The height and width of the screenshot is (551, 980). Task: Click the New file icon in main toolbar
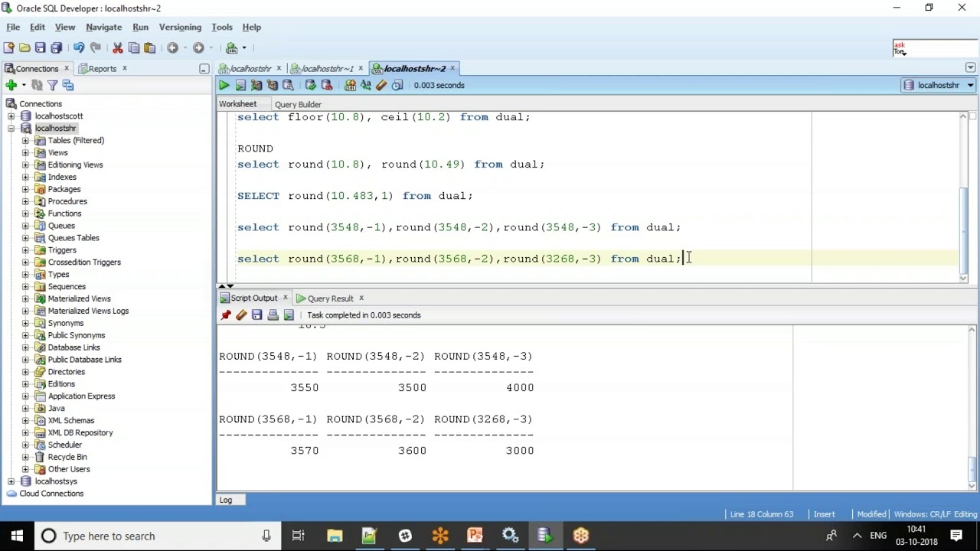[x=8, y=47]
